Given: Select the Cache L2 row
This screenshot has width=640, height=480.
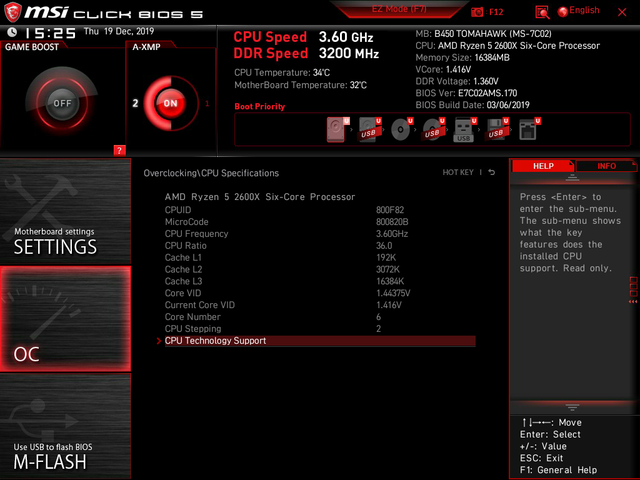Looking at the screenshot, I should click(x=320, y=269).
